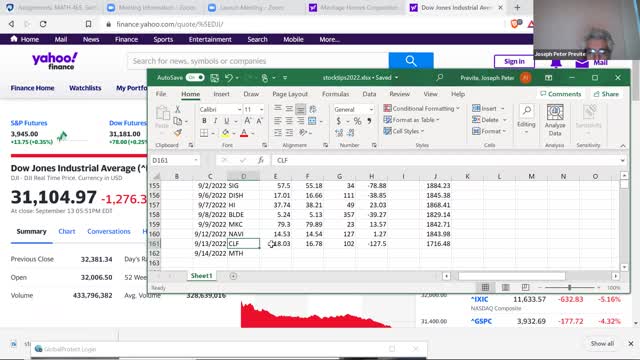Viewport: 640px width, 360px height.
Task: Click Sign in on Yahoo Finance
Action: (514, 62)
